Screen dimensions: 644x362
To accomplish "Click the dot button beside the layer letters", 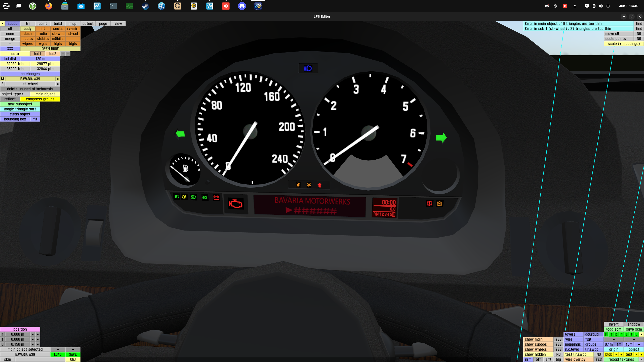I will pyautogui.click(x=641, y=334).
